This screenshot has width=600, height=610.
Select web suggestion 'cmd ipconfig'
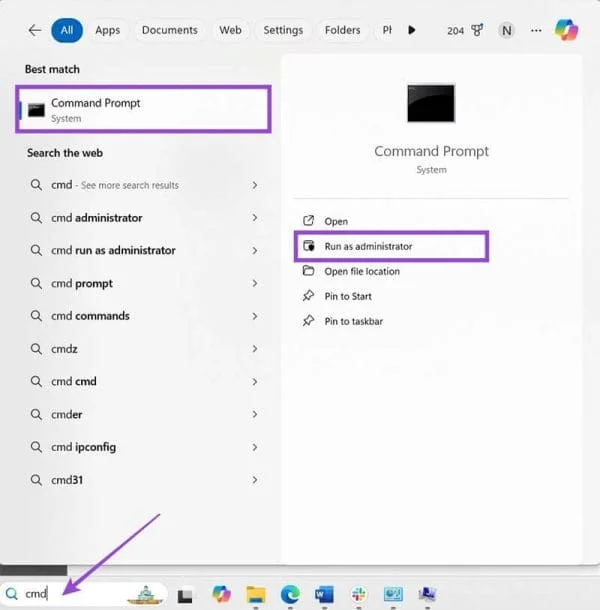pyautogui.click(x=144, y=447)
